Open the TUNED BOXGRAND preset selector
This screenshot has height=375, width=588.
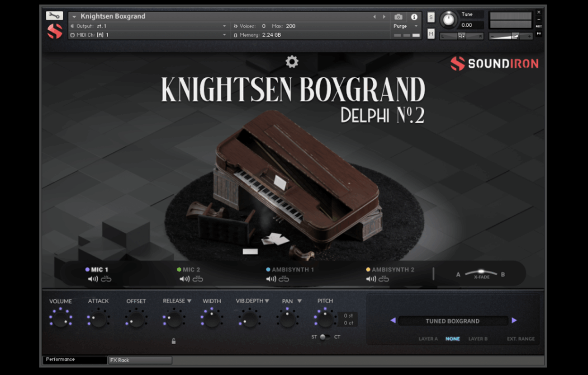(x=453, y=321)
